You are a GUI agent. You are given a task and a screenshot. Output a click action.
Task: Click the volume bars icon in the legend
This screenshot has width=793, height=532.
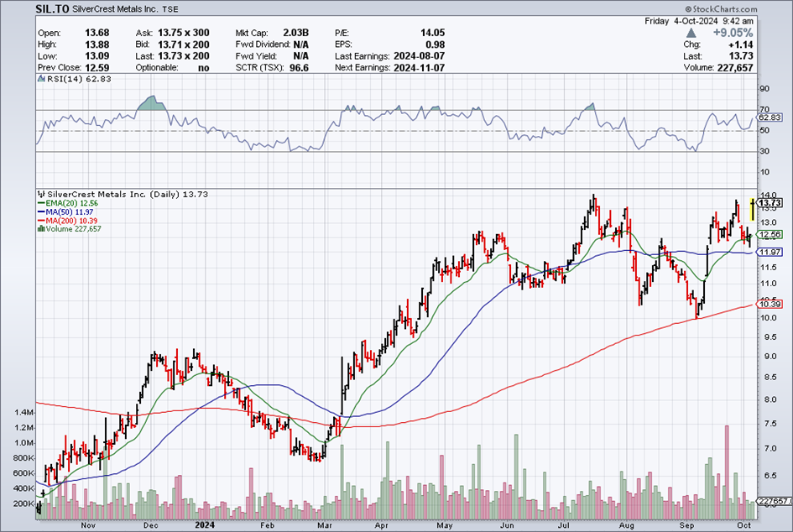click(41, 228)
